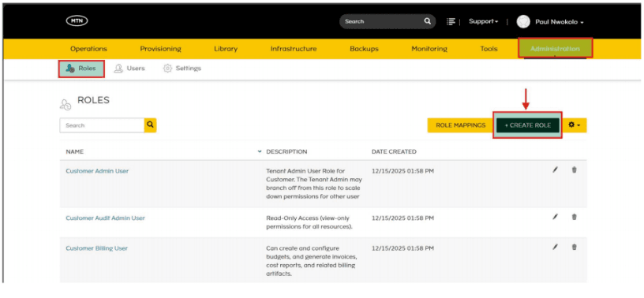Viewport: 644px width, 298px height.
Task: Open the Customer Admin User link
Action: pyautogui.click(x=97, y=171)
